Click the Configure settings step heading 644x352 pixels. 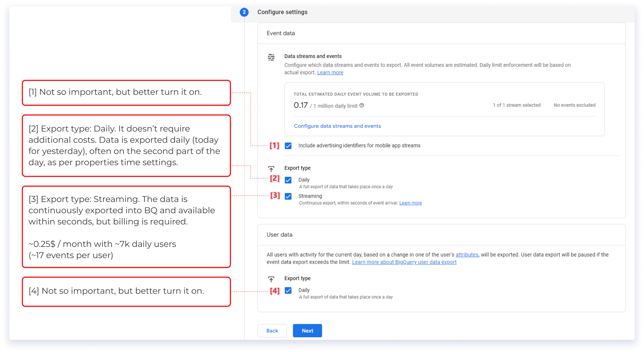tap(282, 12)
